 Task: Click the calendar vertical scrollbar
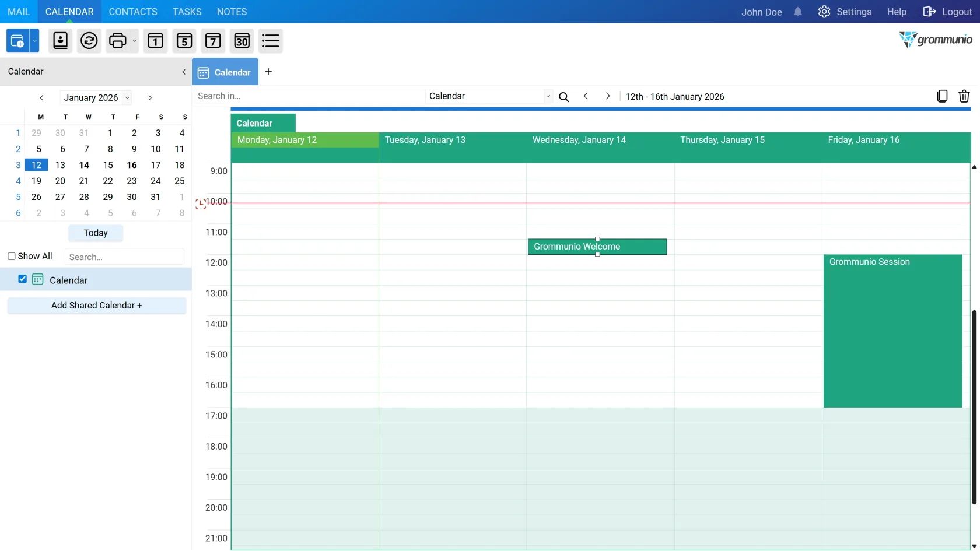(974, 407)
